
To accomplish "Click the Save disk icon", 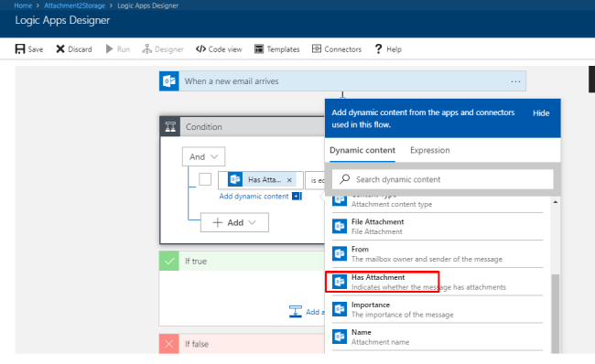I will (x=20, y=48).
